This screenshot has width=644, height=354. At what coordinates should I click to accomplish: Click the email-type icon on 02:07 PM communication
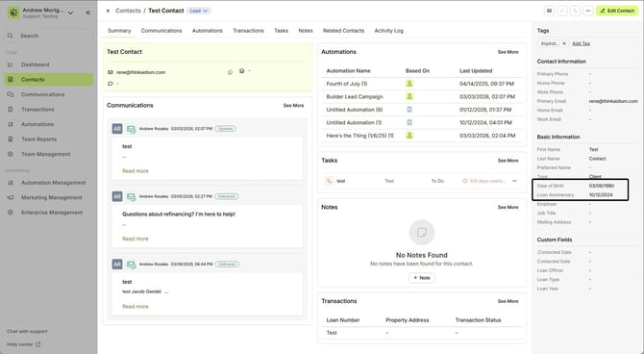pyautogui.click(x=131, y=129)
